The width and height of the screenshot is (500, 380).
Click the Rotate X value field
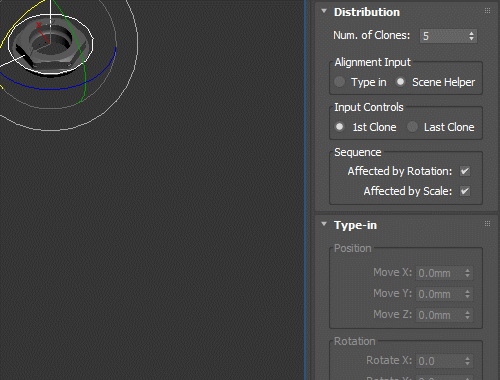click(x=439, y=361)
